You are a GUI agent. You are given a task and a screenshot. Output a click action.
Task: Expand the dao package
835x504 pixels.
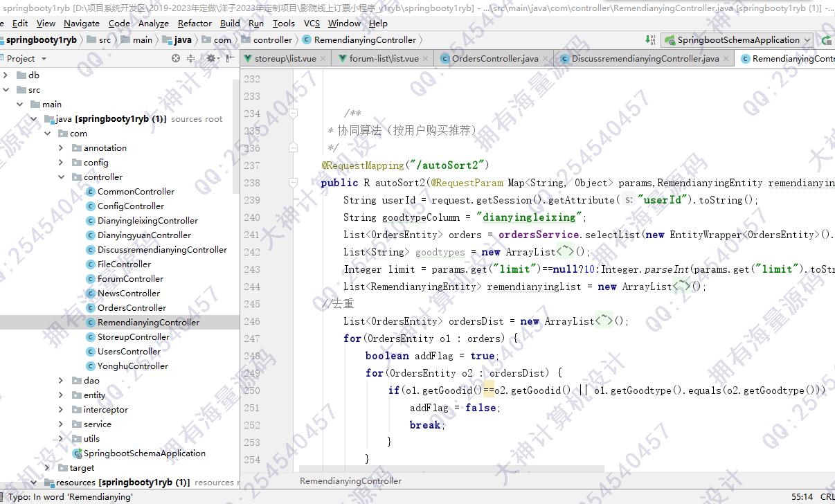[x=60, y=381]
